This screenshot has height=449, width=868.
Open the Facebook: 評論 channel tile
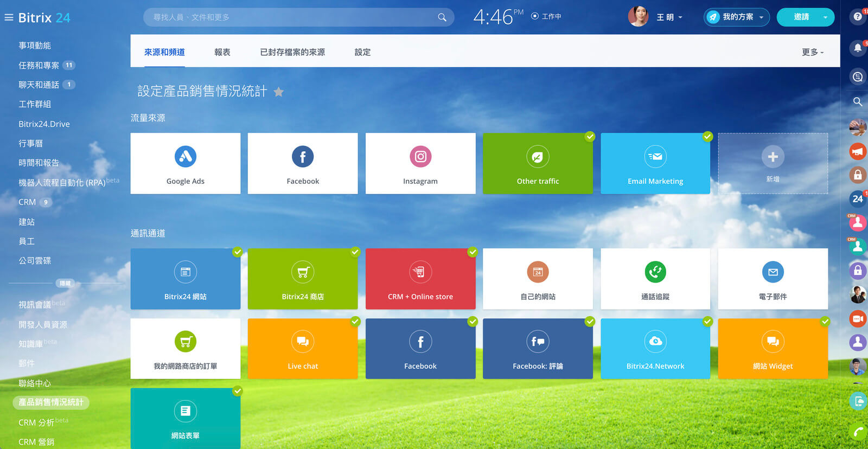[538, 348]
